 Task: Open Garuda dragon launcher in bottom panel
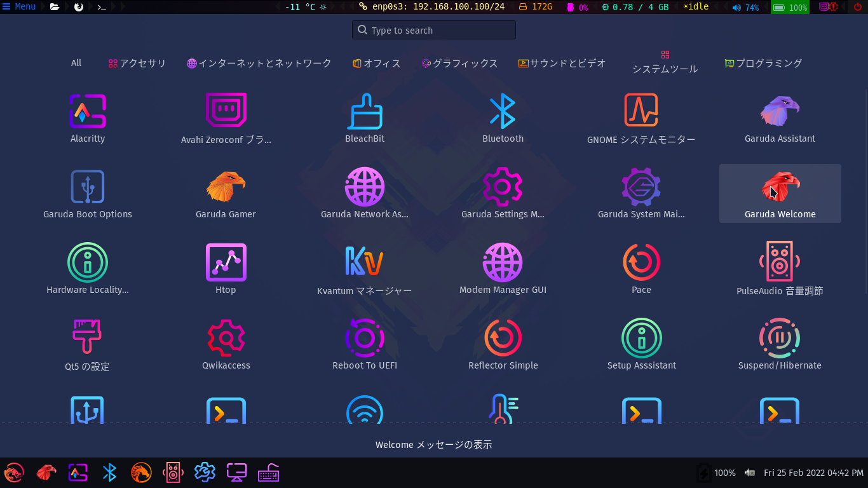coord(14,472)
